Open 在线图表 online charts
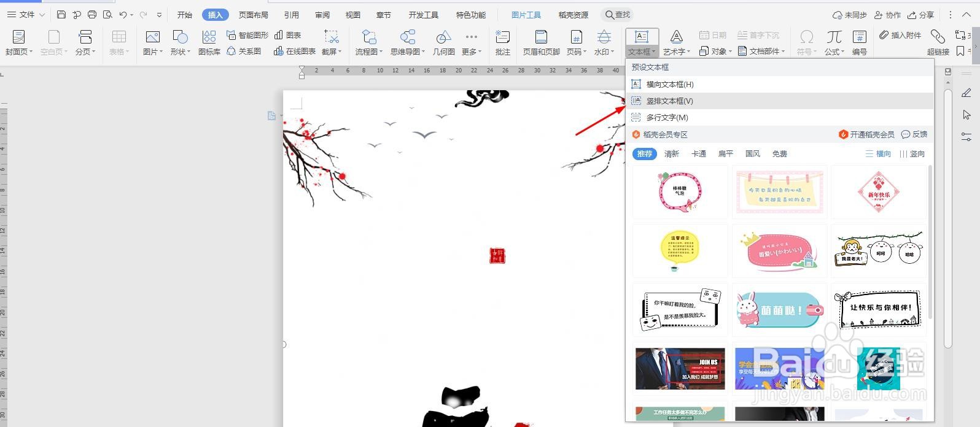Viewport: 980px width, 427px height. [x=295, y=52]
